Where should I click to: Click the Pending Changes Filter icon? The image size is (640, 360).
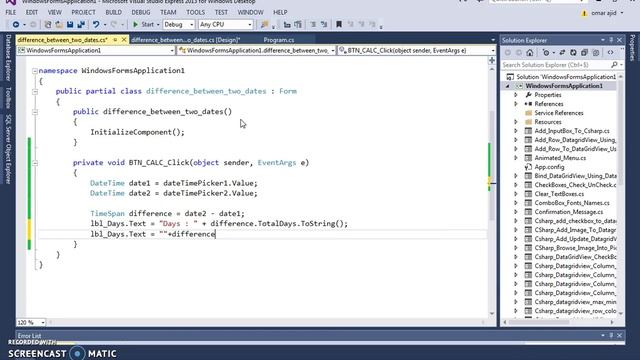[x=546, y=53]
